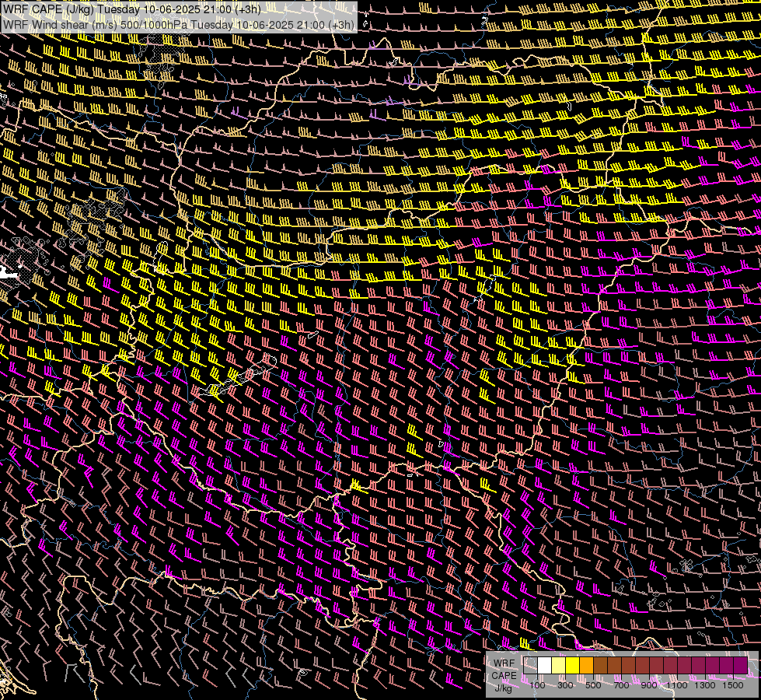Viewport: 761px width, 700px height.
Task: Click the WRF CAPE title line
Action: 132,9
